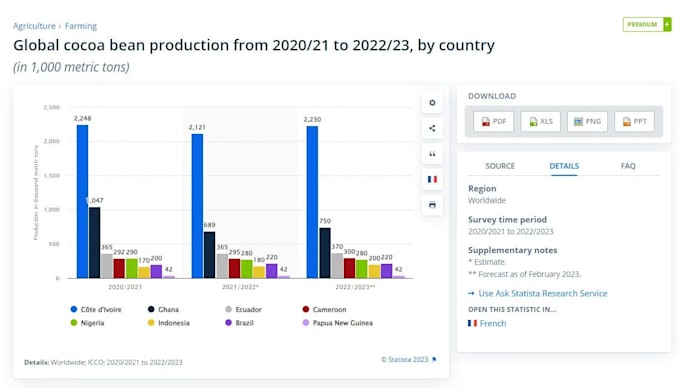Select the DETAILS tab
Viewport: 680px width, 388px height.
click(564, 166)
